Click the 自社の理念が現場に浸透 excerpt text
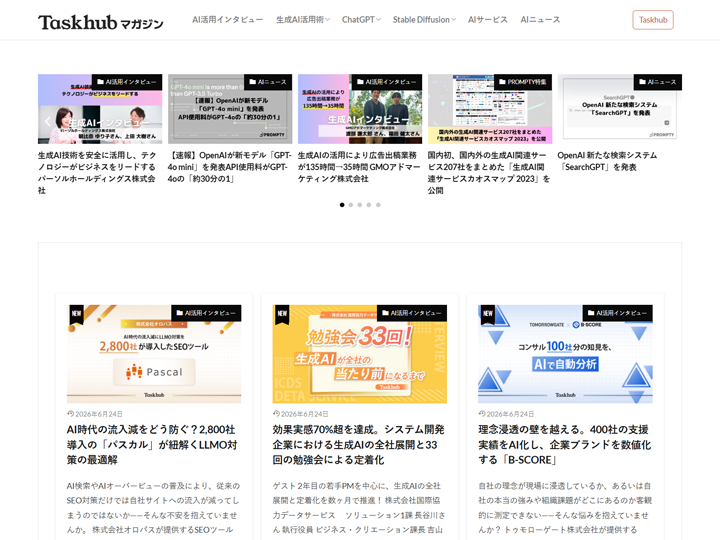Screen dimensions: 720x540 pos(565,507)
